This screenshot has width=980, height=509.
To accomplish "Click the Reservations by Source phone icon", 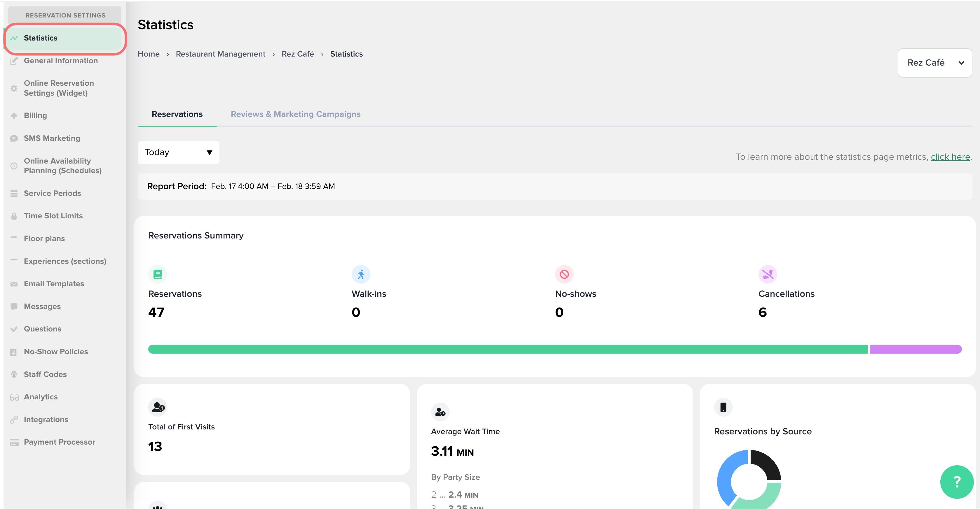I will click(723, 407).
